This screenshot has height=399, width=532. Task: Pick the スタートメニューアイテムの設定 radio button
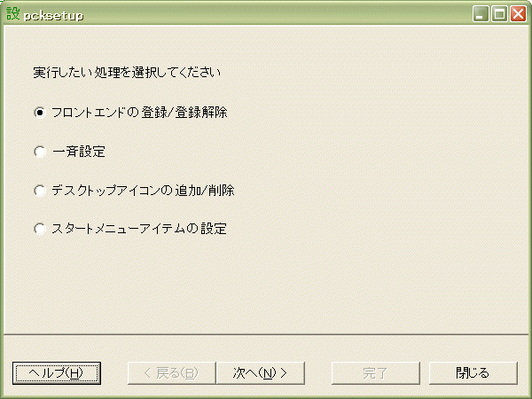(x=40, y=229)
